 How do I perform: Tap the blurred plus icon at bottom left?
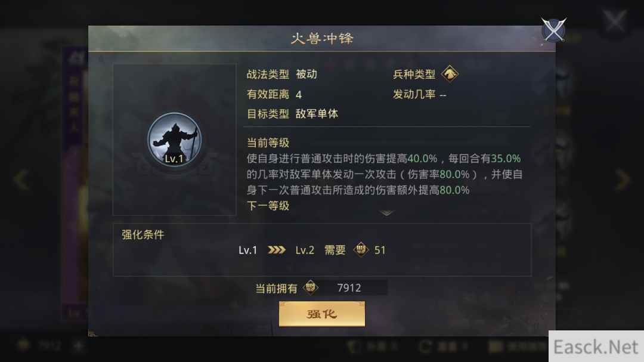coord(78,345)
